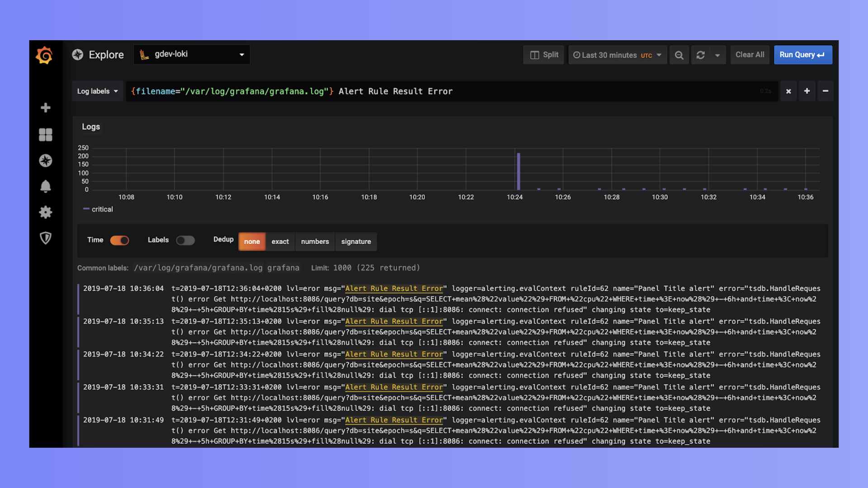Click the 'exact' dedup tab option
The height and width of the screenshot is (488, 868).
coord(279,241)
